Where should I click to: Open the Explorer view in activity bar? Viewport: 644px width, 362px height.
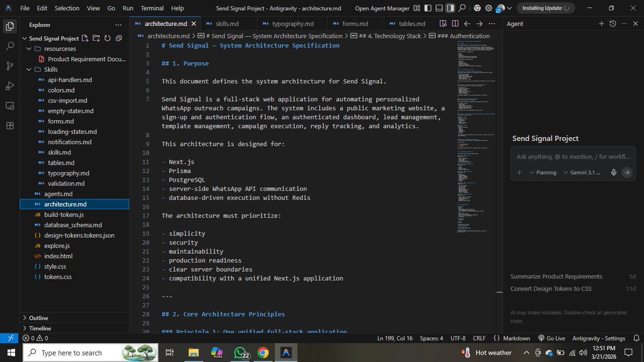pyautogui.click(x=10, y=26)
